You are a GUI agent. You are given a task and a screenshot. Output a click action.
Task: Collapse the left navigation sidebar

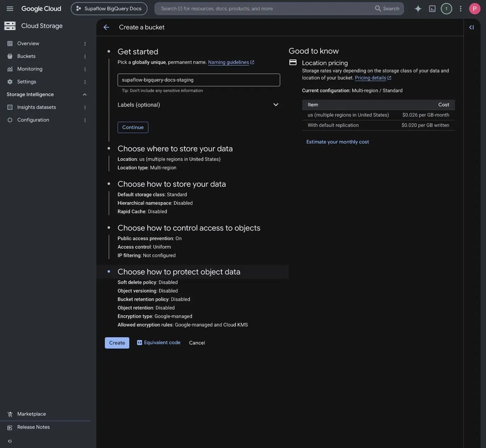click(x=10, y=441)
